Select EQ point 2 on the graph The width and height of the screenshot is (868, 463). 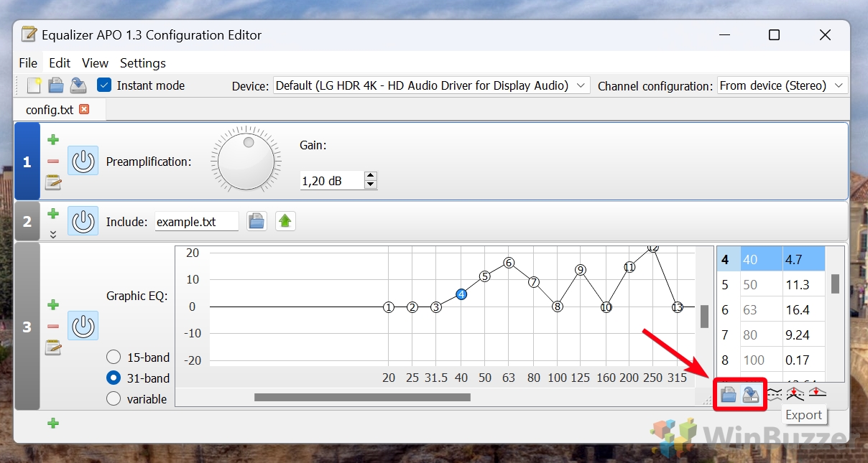tap(412, 307)
